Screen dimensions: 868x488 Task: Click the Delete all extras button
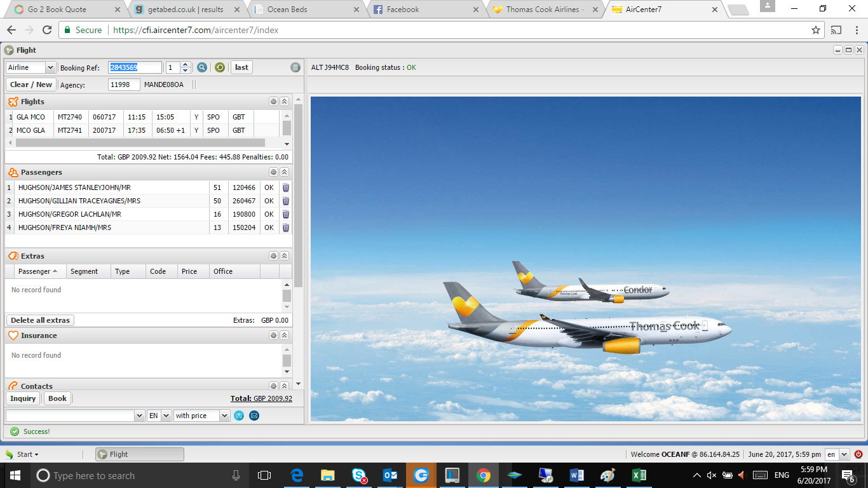tap(40, 320)
